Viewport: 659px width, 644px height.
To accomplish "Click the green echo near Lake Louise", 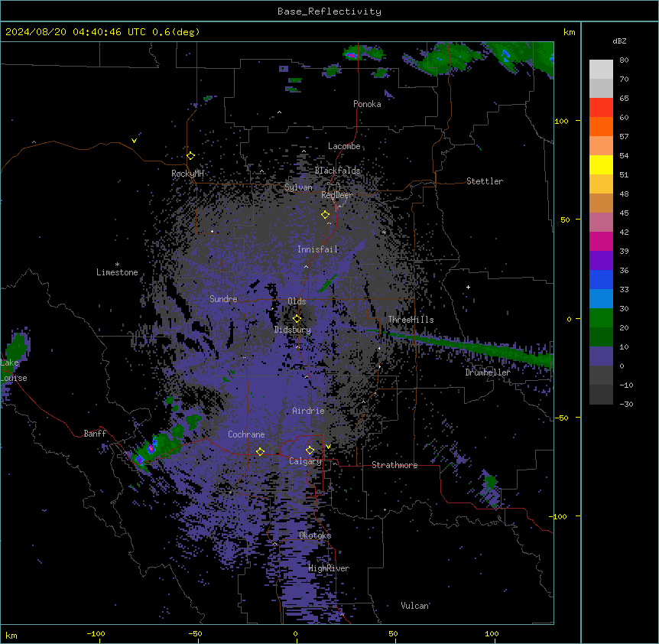I will pos(16,348).
